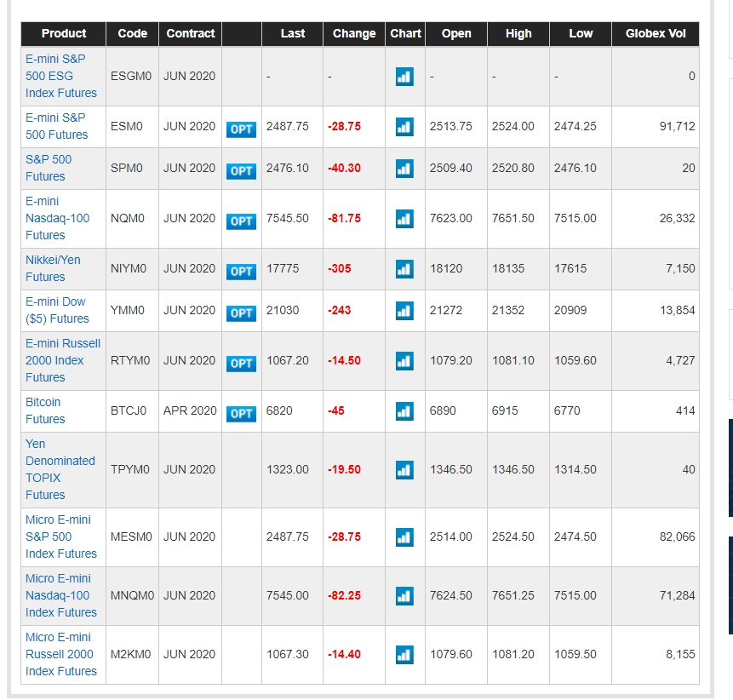View chart for E-mini Nasdaq-100 Futures
The width and height of the screenshot is (733, 700).
(x=404, y=219)
